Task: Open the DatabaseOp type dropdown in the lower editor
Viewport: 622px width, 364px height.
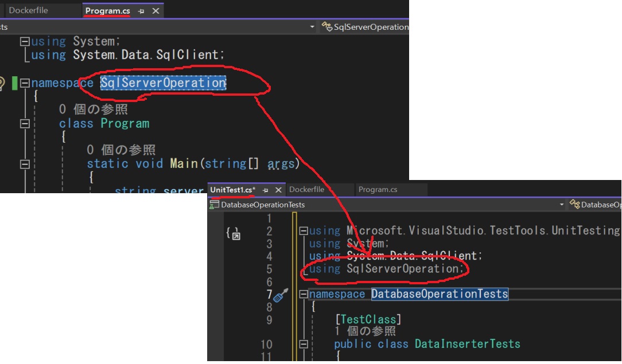Action: pyautogui.click(x=594, y=205)
